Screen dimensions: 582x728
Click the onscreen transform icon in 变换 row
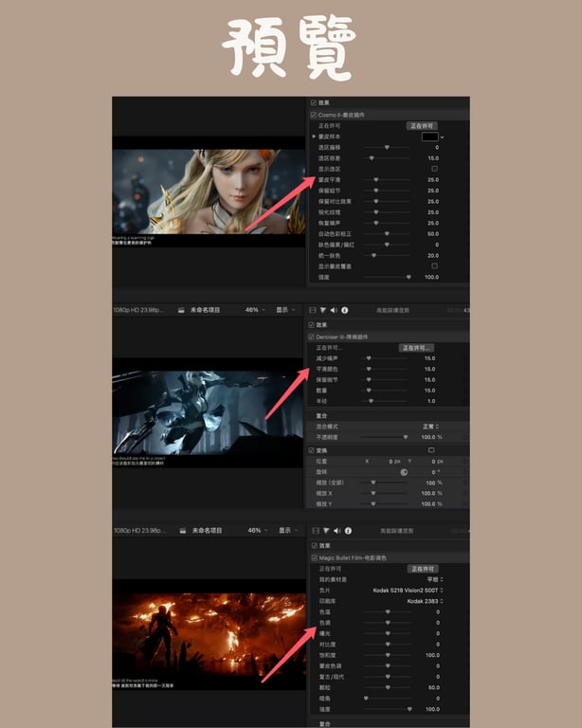click(x=431, y=450)
